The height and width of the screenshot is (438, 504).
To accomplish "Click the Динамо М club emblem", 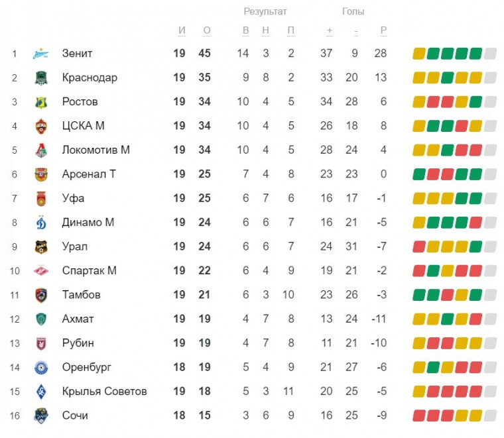I will 41,223.
